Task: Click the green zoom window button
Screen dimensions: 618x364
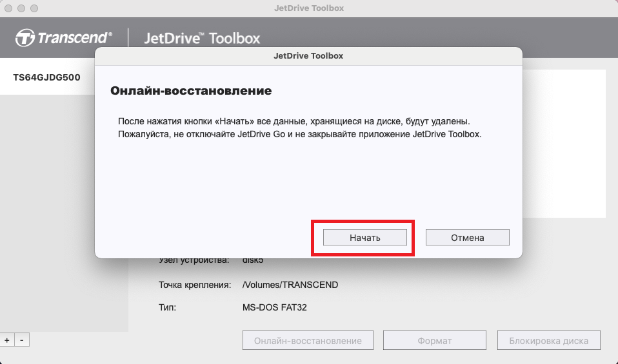Action: pyautogui.click(x=34, y=8)
